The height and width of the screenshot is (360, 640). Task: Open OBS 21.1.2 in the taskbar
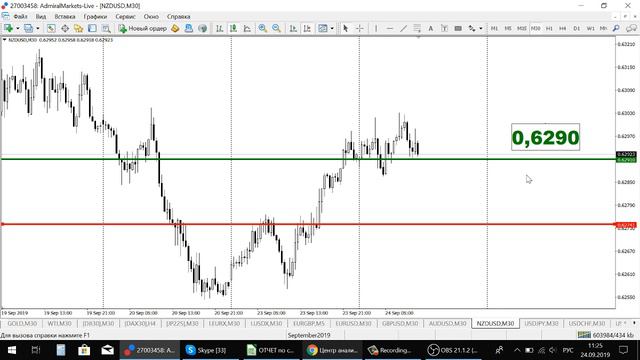tap(453, 350)
